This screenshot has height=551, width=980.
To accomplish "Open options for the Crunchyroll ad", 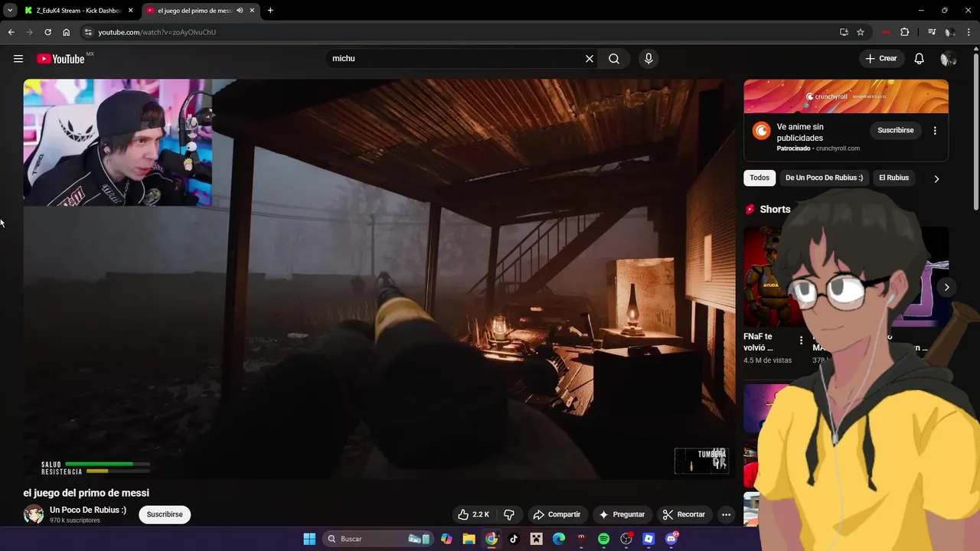I will tap(935, 131).
